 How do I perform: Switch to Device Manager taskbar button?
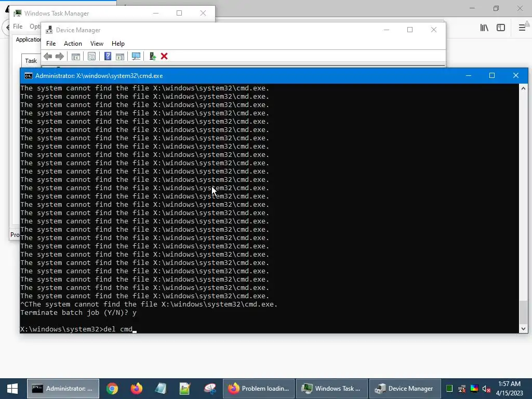(405, 389)
